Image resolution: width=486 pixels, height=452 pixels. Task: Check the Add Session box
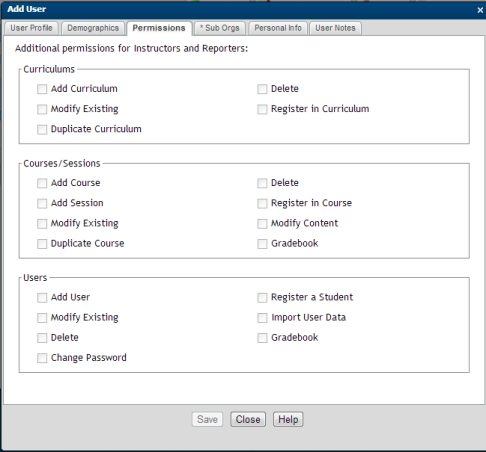[x=42, y=203]
